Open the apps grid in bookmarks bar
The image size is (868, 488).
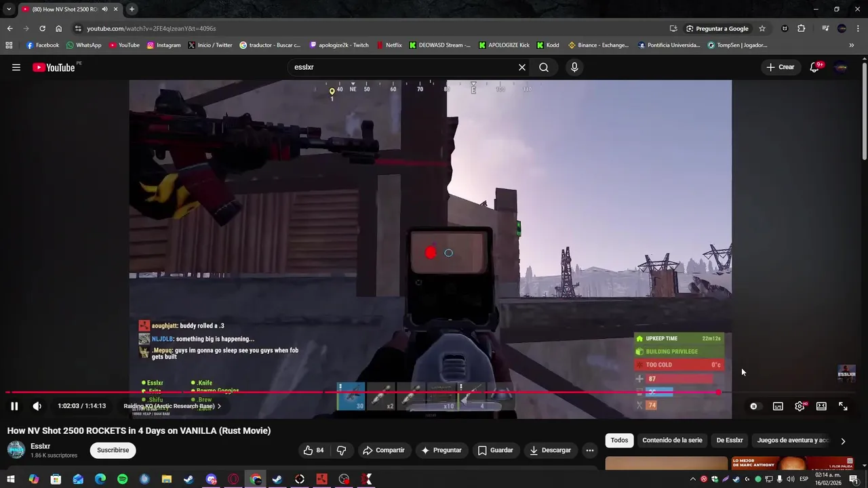[9, 45]
